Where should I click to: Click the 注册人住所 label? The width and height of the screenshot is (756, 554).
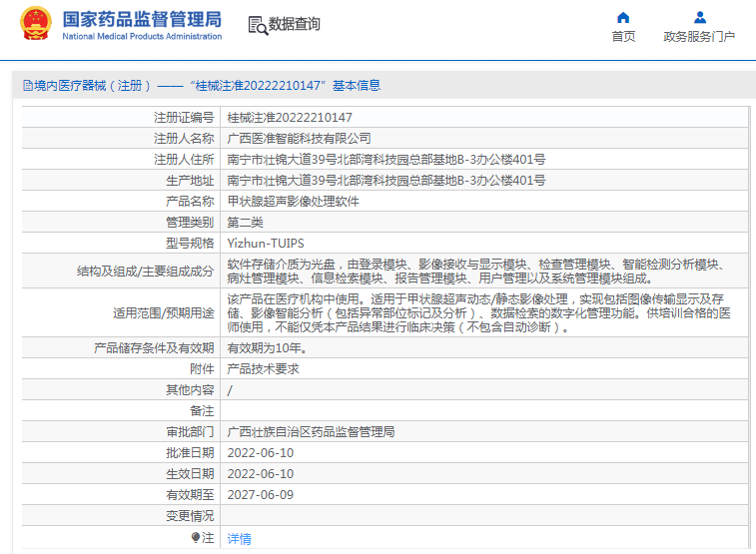click(184, 160)
